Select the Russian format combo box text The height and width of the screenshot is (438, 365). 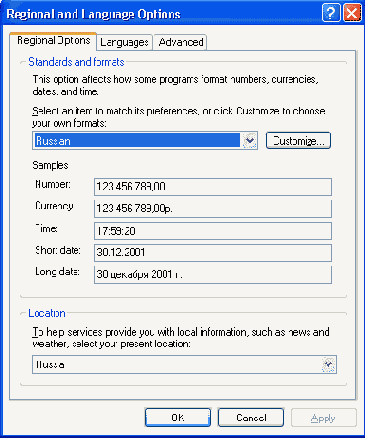click(137, 141)
